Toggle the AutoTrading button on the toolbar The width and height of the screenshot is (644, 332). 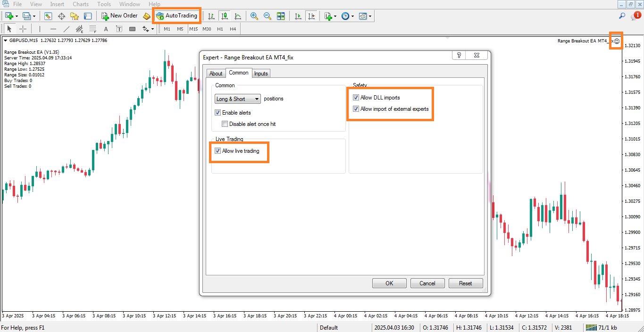(176, 16)
